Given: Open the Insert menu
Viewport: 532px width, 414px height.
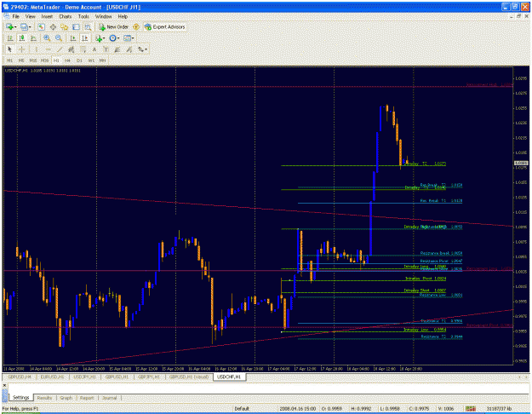Looking at the screenshot, I should [x=47, y=16].
